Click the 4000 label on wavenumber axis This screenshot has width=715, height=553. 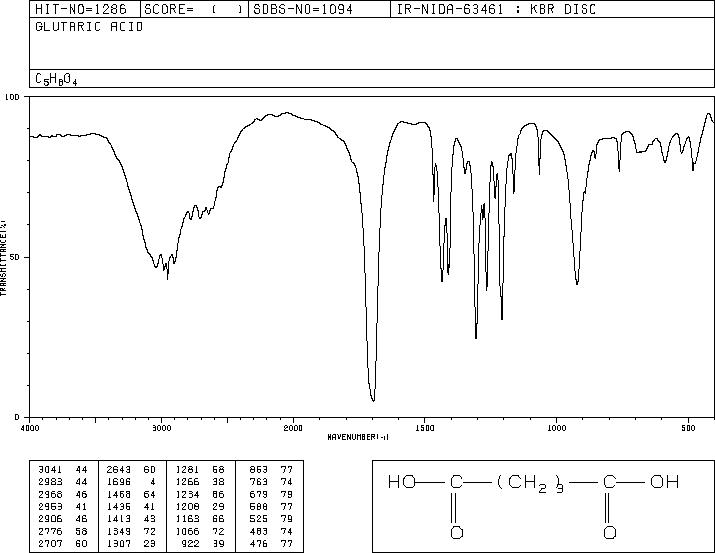30,428
